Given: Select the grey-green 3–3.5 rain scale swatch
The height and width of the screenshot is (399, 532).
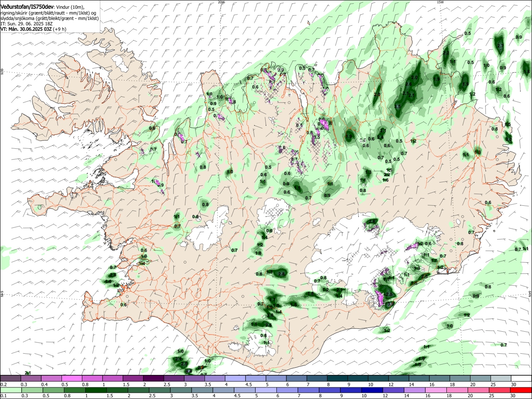Looking at the screenshot, I should 180,390.
